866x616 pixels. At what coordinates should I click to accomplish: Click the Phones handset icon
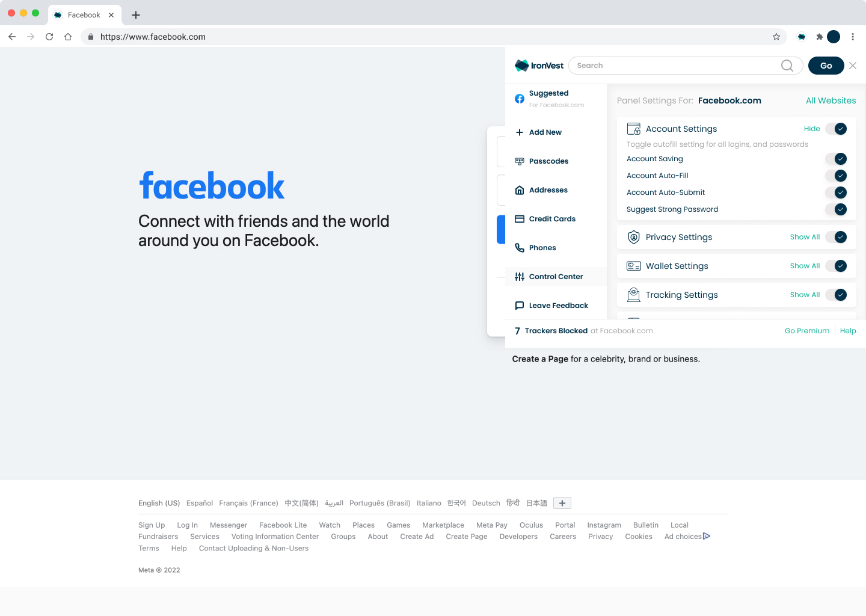[x=520, y=248]
